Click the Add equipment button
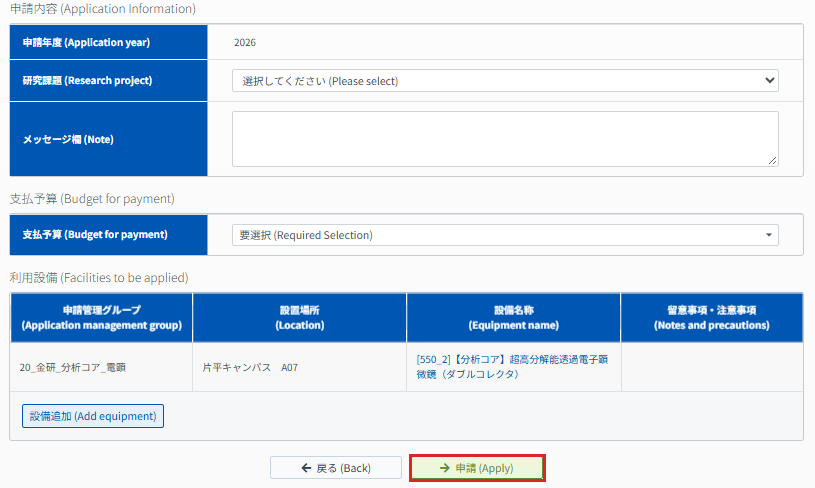The image size is (815, 488). coord(93,416)
